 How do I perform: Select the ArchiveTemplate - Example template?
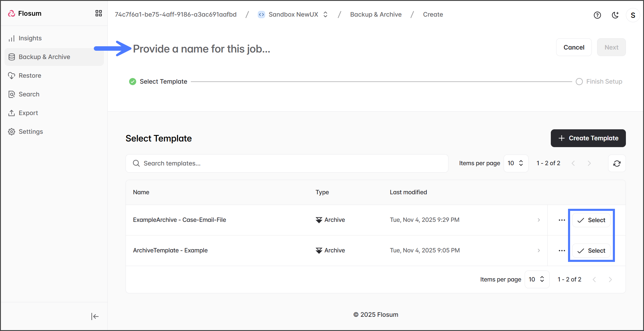[x=591, y=251]
